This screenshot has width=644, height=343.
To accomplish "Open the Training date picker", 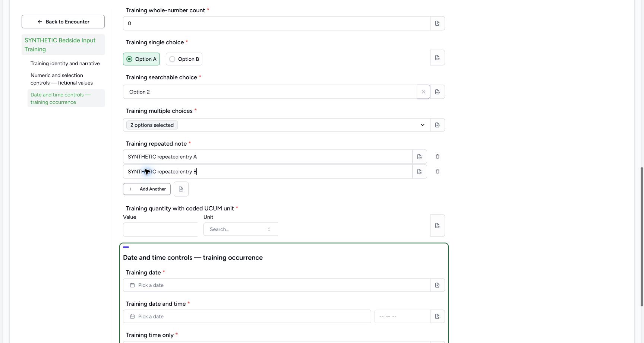I will click(x=277, y=285).
